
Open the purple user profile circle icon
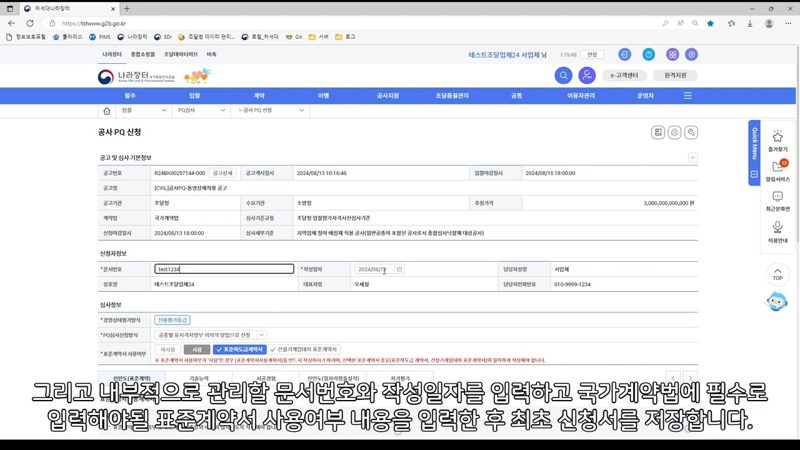click(x=587, y=76)
